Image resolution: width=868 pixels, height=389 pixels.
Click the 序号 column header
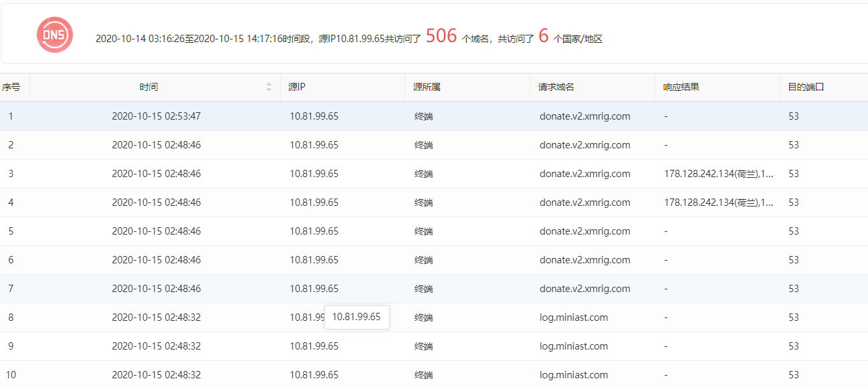[x=11, y=87]
